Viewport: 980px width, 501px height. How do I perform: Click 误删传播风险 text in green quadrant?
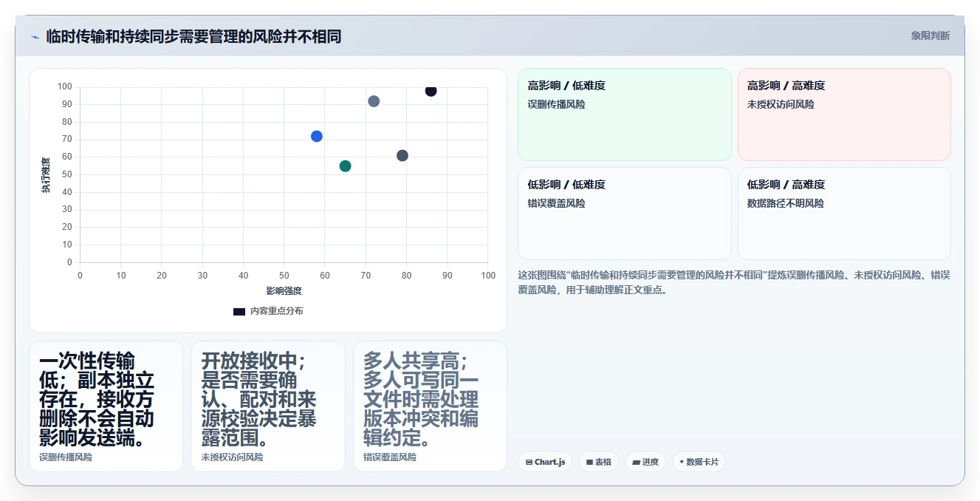(556, 105)
